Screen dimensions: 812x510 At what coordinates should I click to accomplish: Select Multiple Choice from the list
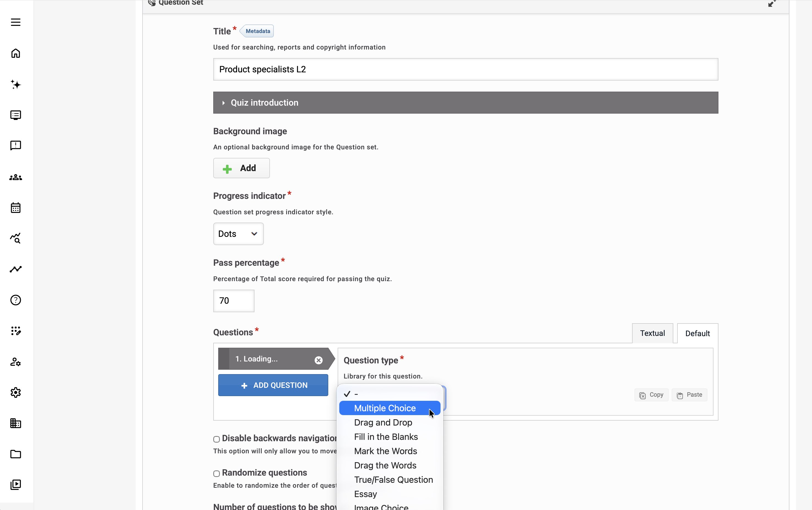coord(389,408)
